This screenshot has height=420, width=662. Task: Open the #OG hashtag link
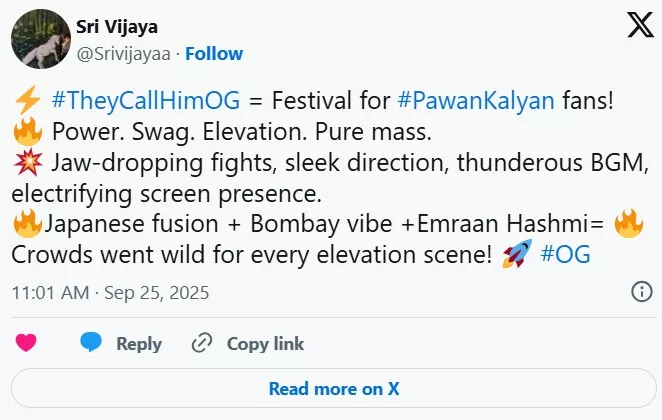click(x=565, y=255)
